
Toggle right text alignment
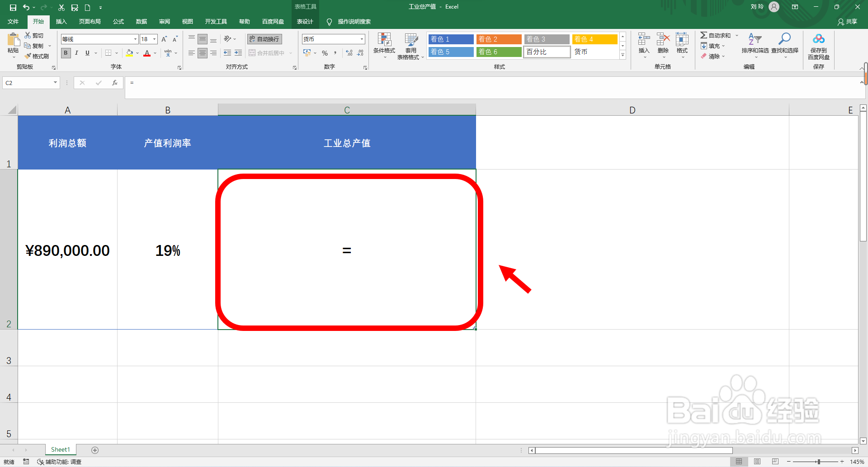click(213, 53)
